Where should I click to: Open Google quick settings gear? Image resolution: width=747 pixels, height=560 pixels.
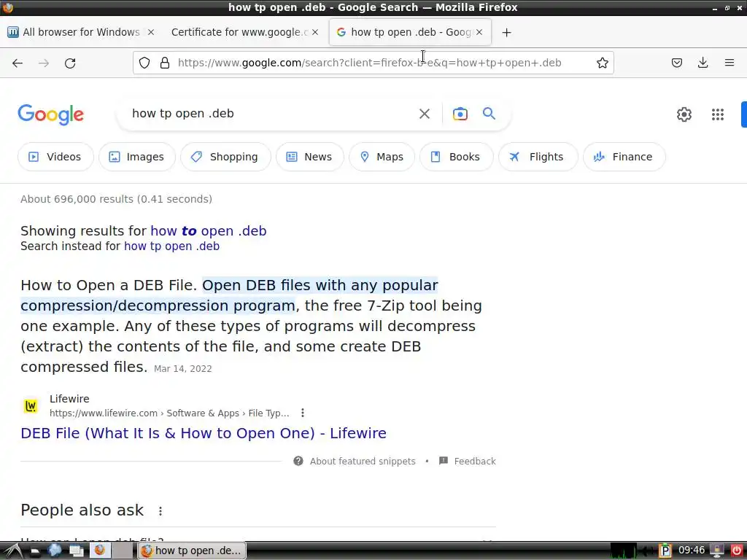(684, 114)
